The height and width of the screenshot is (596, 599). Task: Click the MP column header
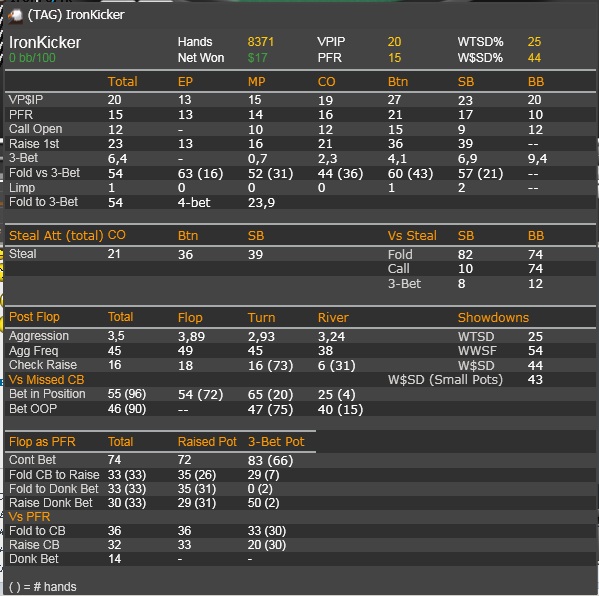[x=256, y=82]
